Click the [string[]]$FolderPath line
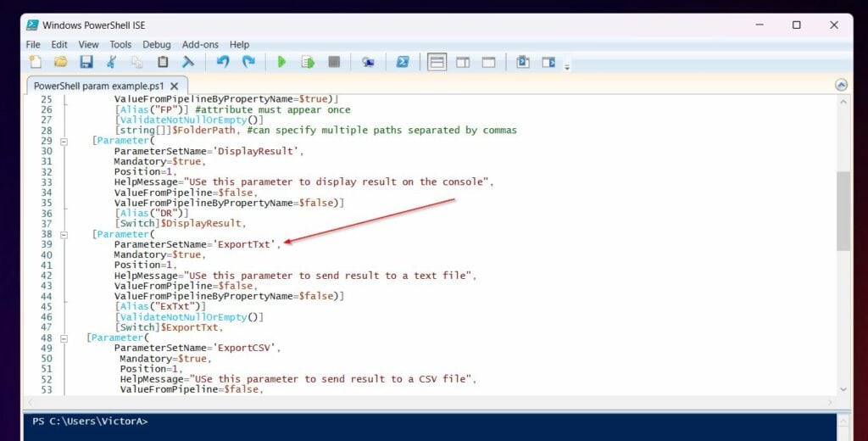The image size is (868, 441). [x=315, y=131]
